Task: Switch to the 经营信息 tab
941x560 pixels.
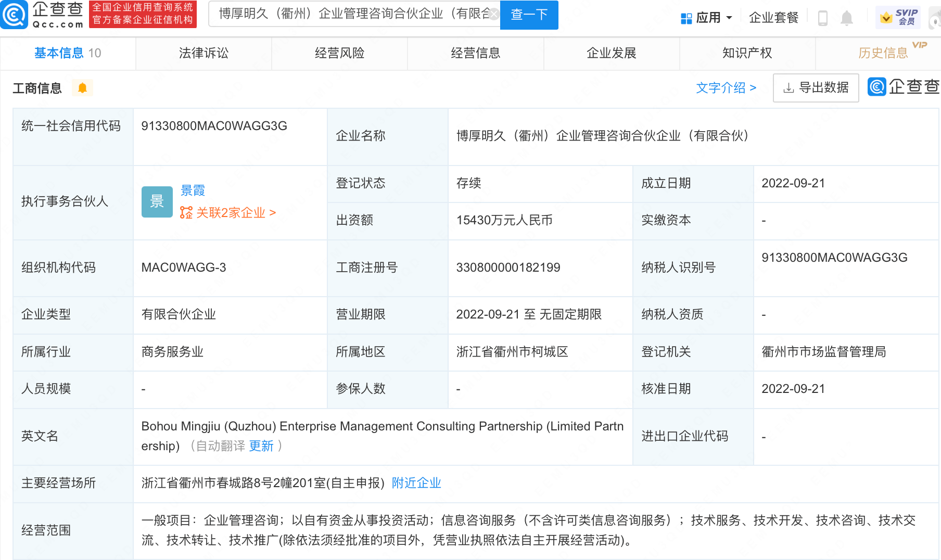Action: 475,53
